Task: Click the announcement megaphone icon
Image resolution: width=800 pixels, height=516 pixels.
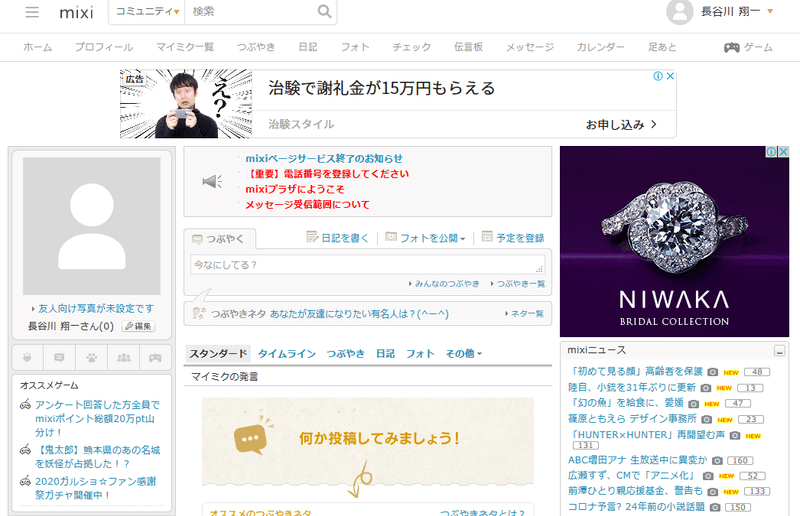Action: (x=212, y=181)
